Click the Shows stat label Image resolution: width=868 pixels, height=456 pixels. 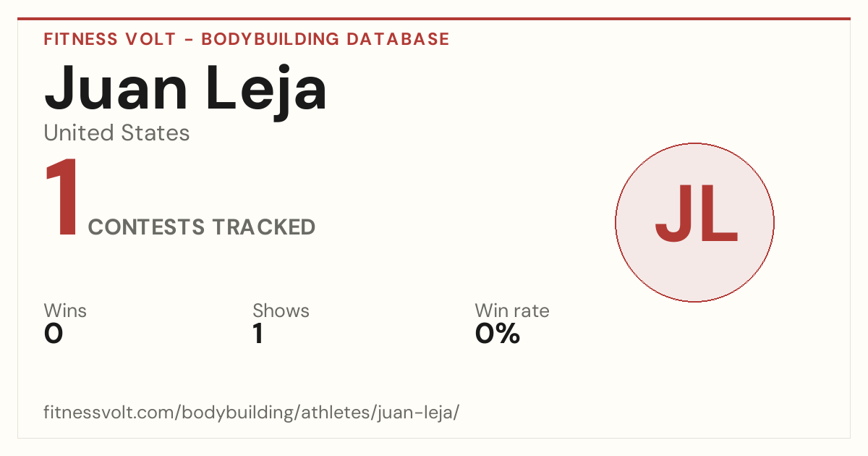pyautogui.click(x=281, y=311)
